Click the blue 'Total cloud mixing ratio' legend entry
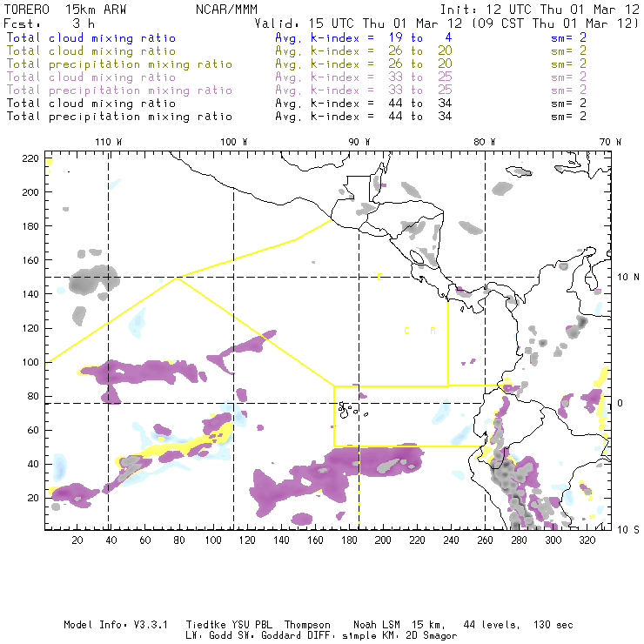The width and height of the screenshot is (644, 644). click(x=91, y=37)
